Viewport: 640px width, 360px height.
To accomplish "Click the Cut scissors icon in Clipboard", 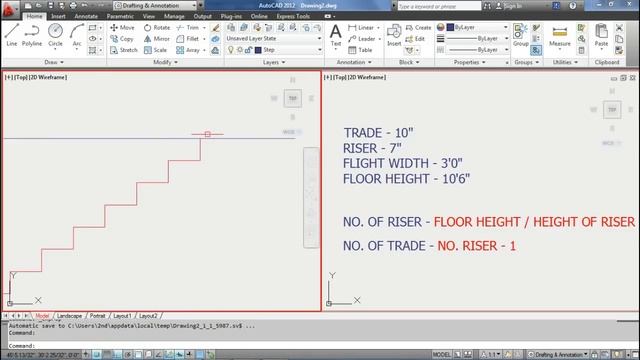I will (x=619, y=28).
